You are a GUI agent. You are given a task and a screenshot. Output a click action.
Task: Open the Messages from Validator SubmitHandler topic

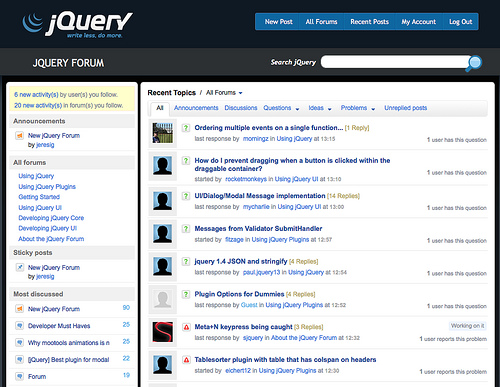tap(258, 229)
